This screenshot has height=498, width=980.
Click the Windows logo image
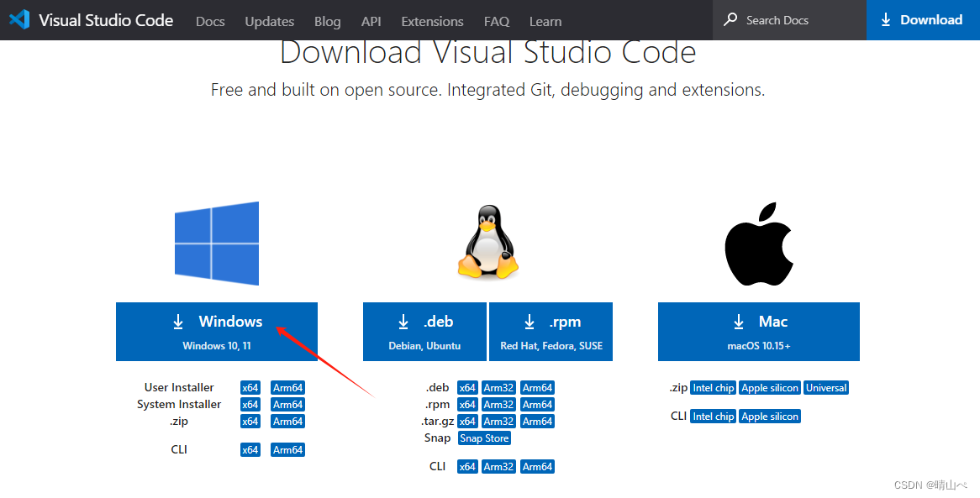pyautogui.click(x=216, y=243)
